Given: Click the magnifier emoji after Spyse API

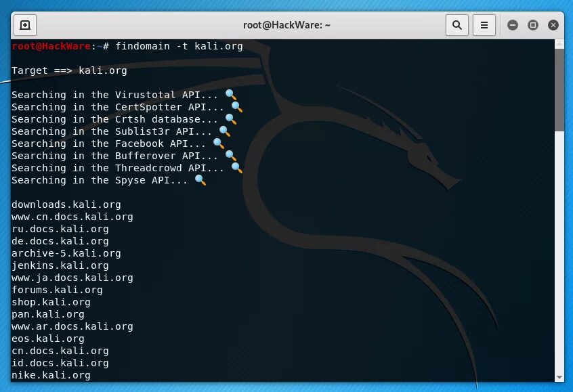Looking at the screenshot, I should pyautogui.click(x=200, y=180).
